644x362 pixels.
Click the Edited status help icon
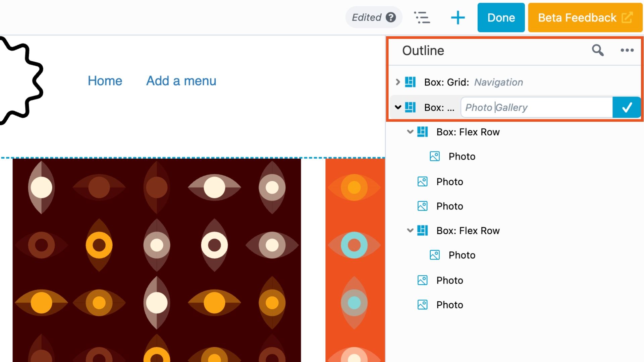click(391, 17)
